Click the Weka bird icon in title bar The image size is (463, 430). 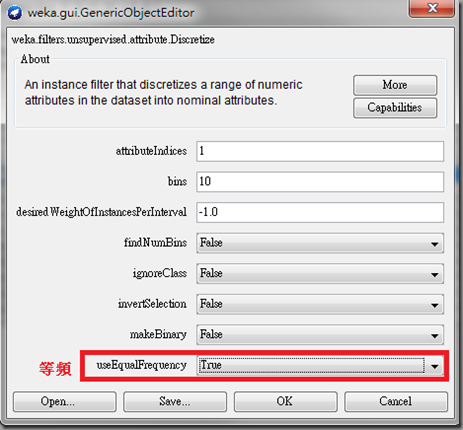tap(15, 13)
